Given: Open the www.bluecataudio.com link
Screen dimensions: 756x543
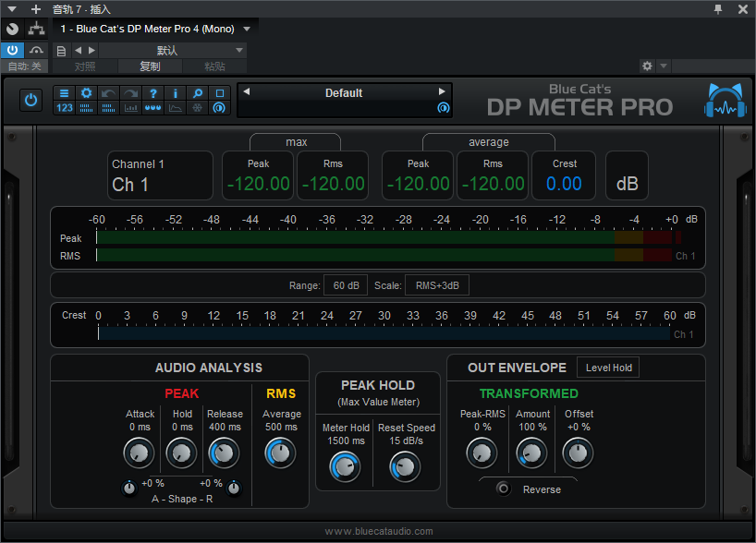Looking at the screenshot, I should coord(379,531).
